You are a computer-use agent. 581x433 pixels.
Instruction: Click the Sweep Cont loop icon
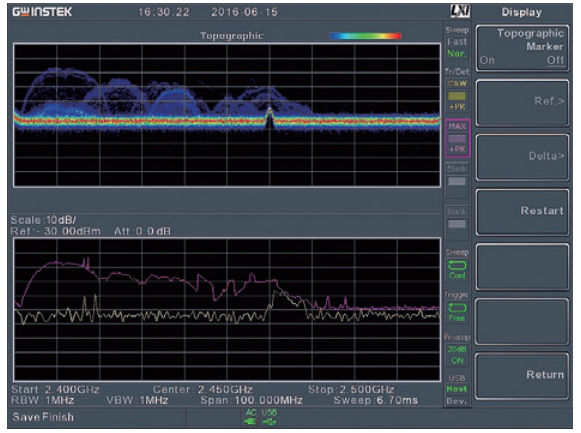point(457,265)
